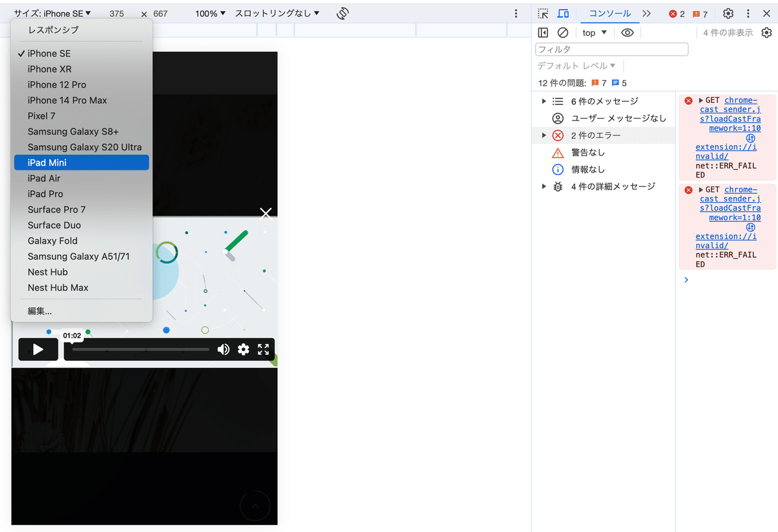Toggle the device toolbar icon
778x532 pixels.
point(563,14)
